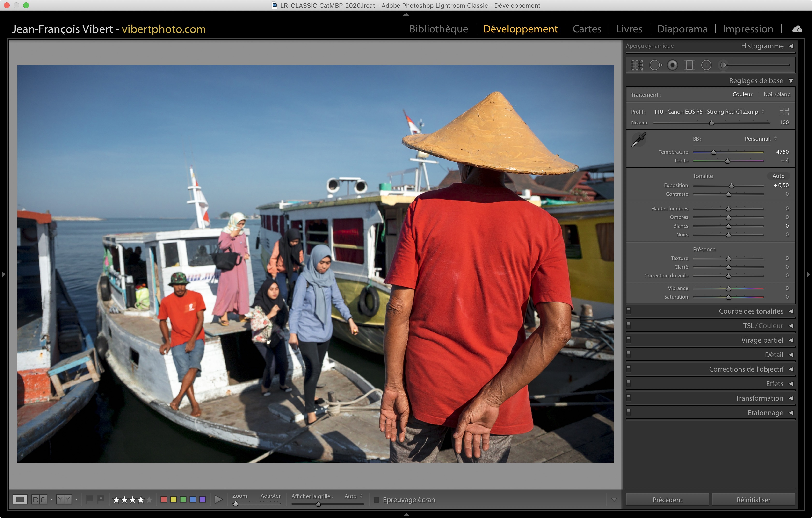
Task: Enable the Epreuvage écran checkbox
Action: [x=377, y=499]
